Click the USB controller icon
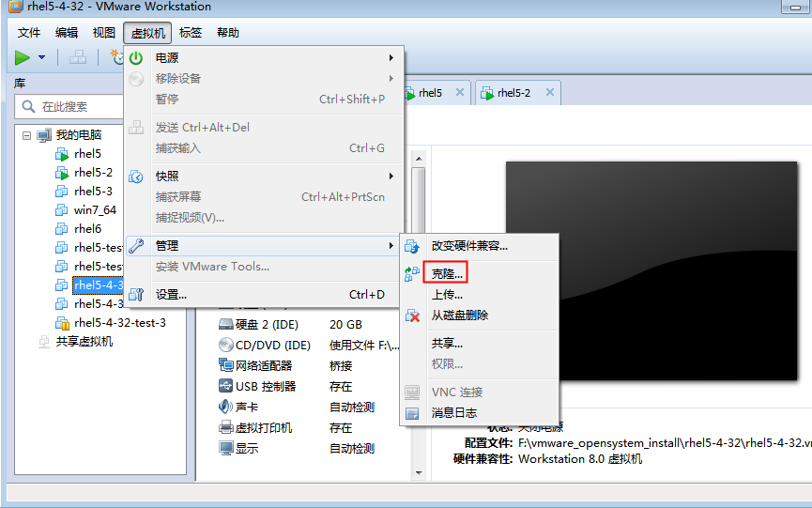Viewport: 812px width, 508px height. [x=226, y=386]
